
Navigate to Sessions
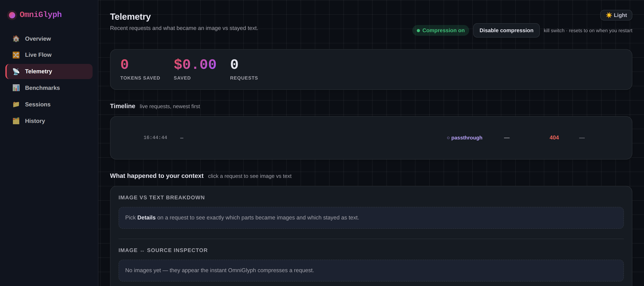point(49,104)
